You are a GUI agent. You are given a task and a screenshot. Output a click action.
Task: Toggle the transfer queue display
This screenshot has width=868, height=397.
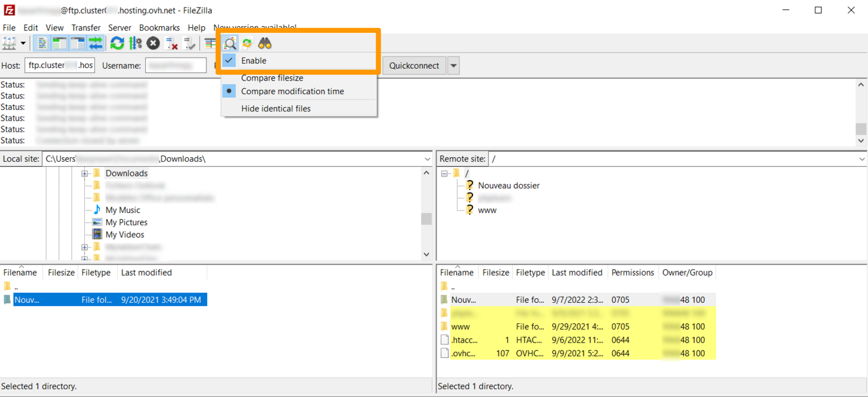click(95, 43)
